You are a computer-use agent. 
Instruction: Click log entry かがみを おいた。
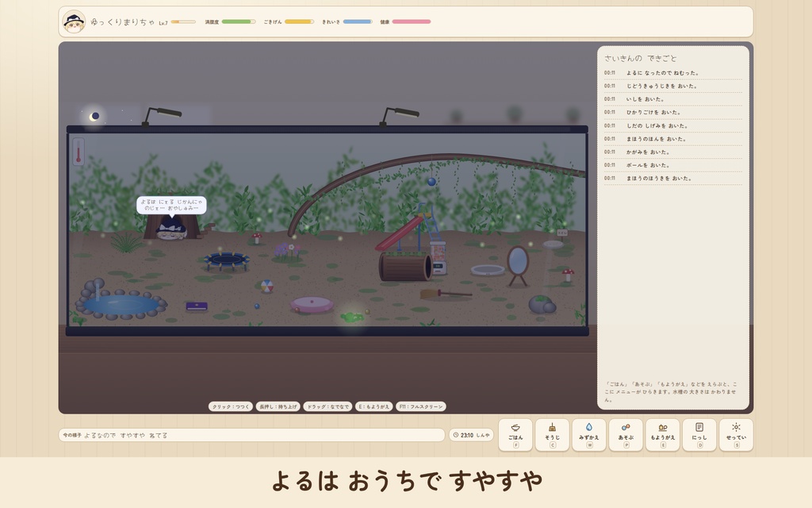(673, 152)
